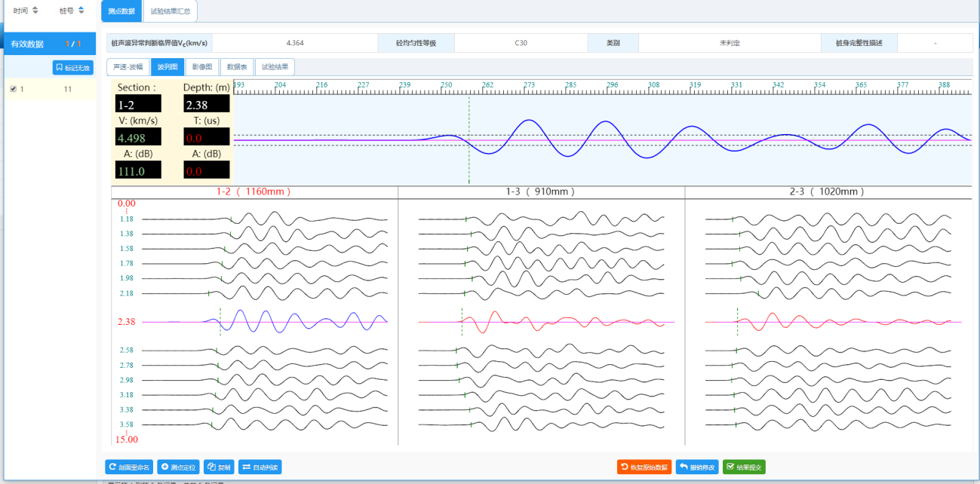The width and height of the screenshot is (980, 484).
Task: Sort the list by 时间 column arrows
Action: point(35,11)
